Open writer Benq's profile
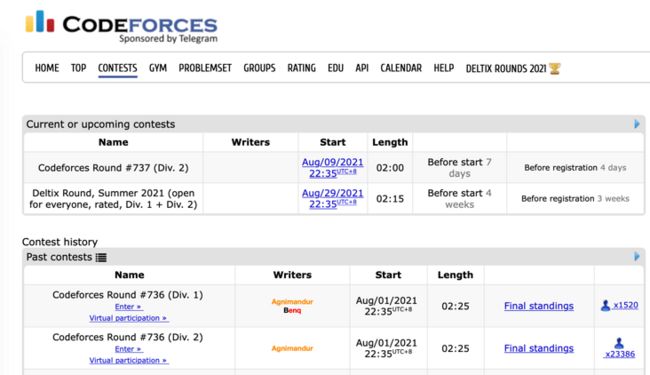Image resolution: width=650 pixels, height=375 pixels. 292,310
